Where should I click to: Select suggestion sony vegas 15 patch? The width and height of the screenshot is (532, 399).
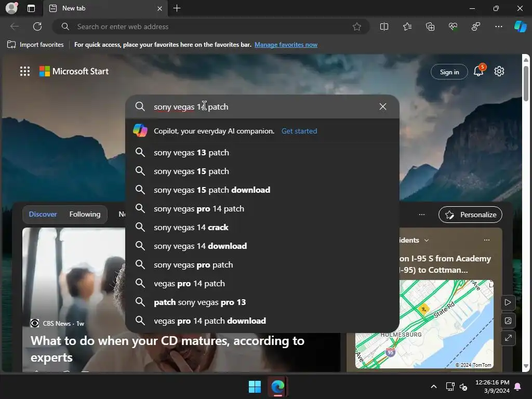(262, 171)
